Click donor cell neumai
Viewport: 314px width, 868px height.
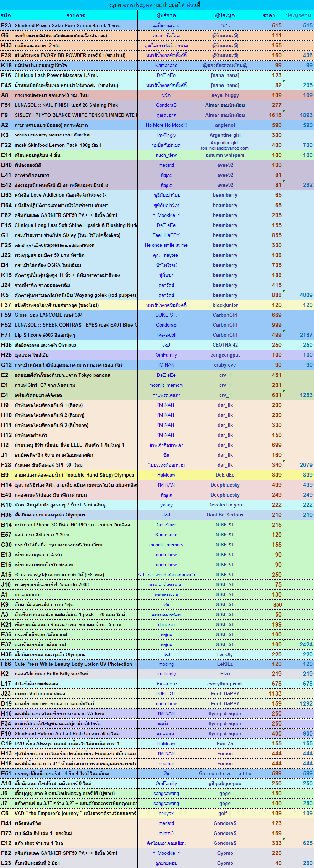point(166,763)
